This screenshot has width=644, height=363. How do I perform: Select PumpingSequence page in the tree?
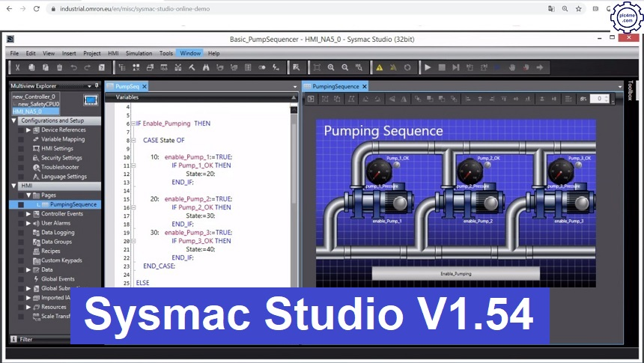coord(73,204)
